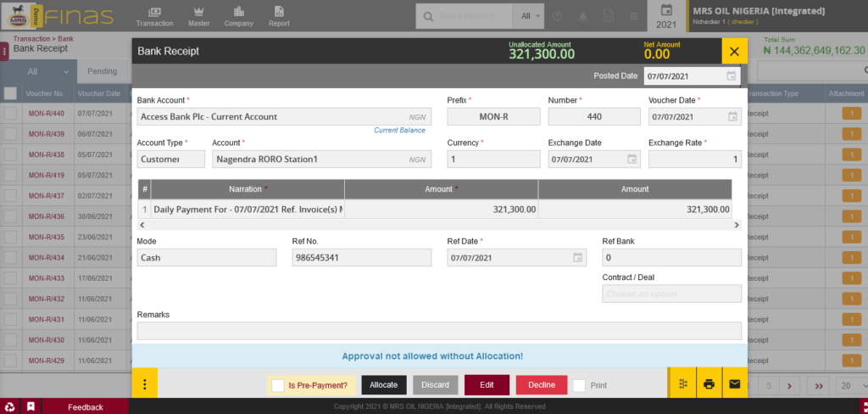Click the Allocate button
Image resolution: width=868 pixels, height=414 pixels.
tap(384, 385)
